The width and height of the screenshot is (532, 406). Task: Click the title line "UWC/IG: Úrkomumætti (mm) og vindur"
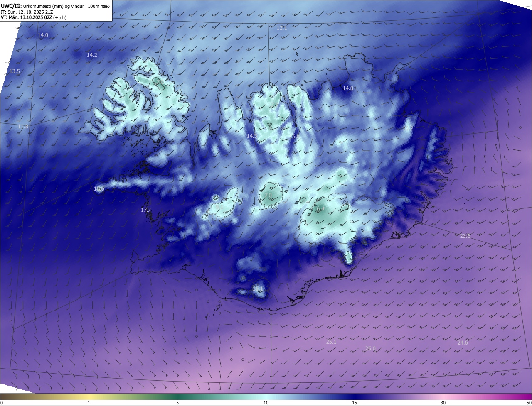coord(55,6)
